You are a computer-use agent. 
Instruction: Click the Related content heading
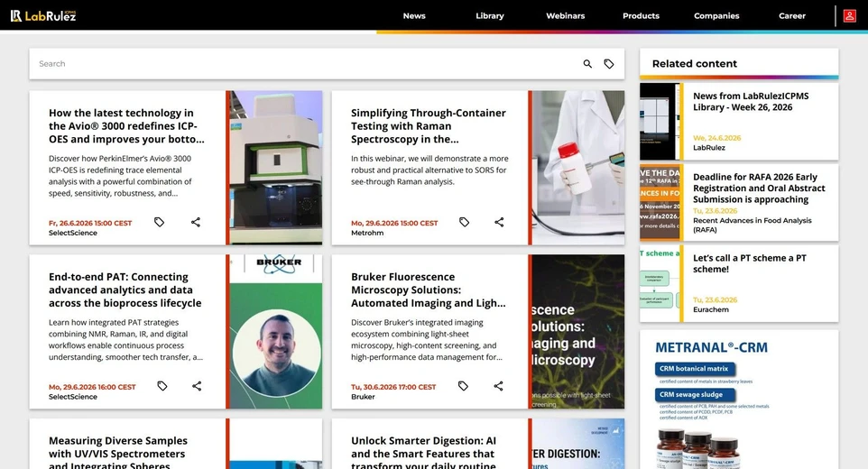tap(694, 64)
